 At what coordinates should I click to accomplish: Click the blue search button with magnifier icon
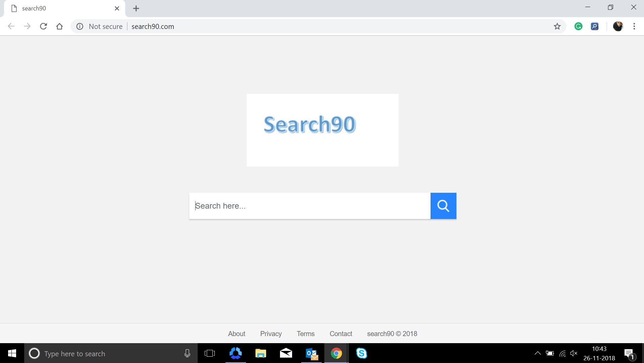[x=443, y=206]
